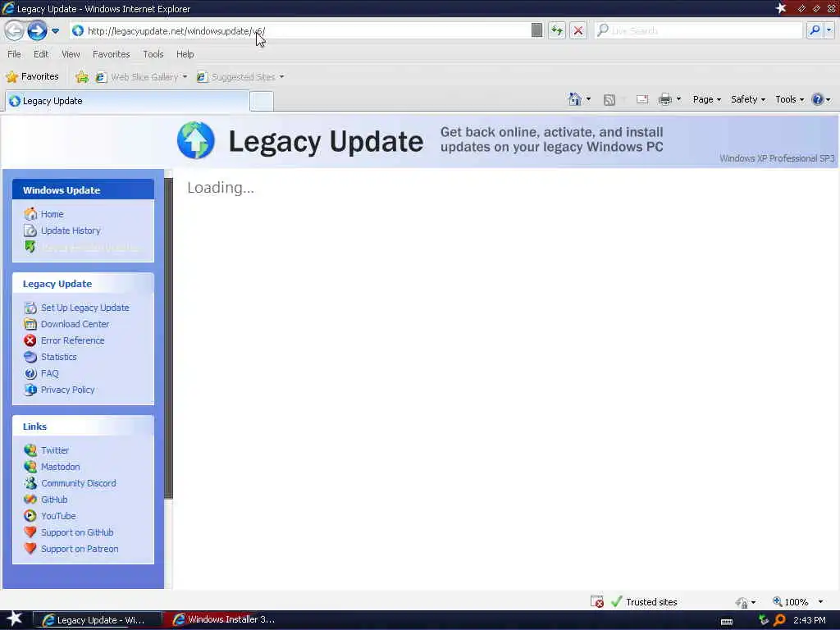Click the RSS feeds icon
Image resolution: width=840 pixels, height=630 pixels.
pos(609,99)
